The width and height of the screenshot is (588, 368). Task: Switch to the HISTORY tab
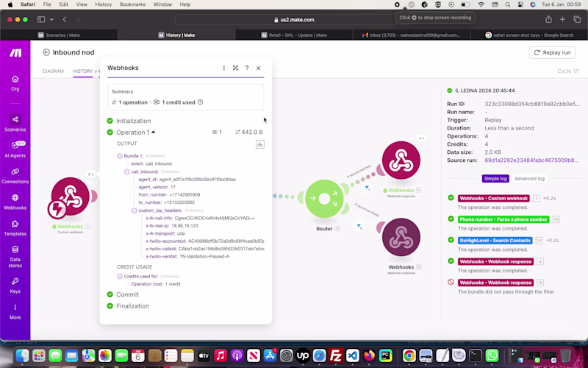pyautogui.click(x=83, y=71)
